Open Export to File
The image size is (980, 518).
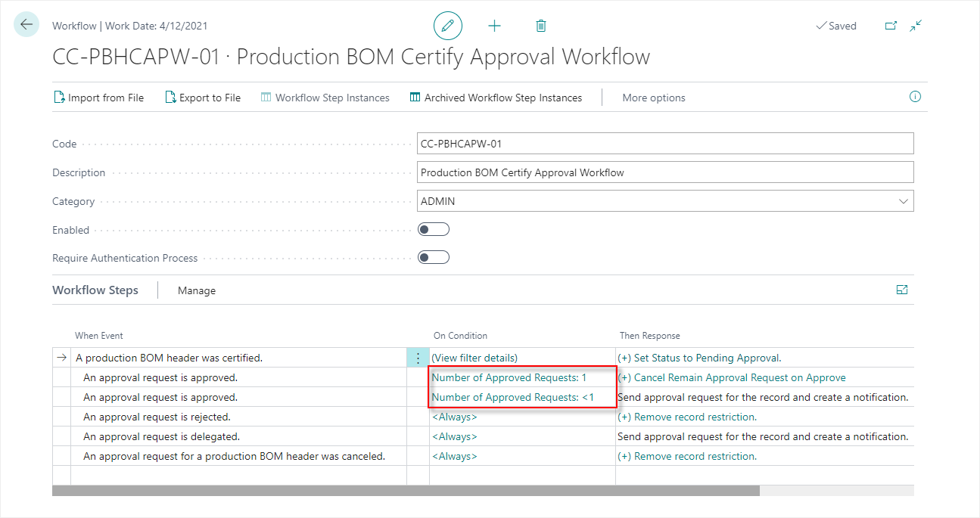point(202,97)
